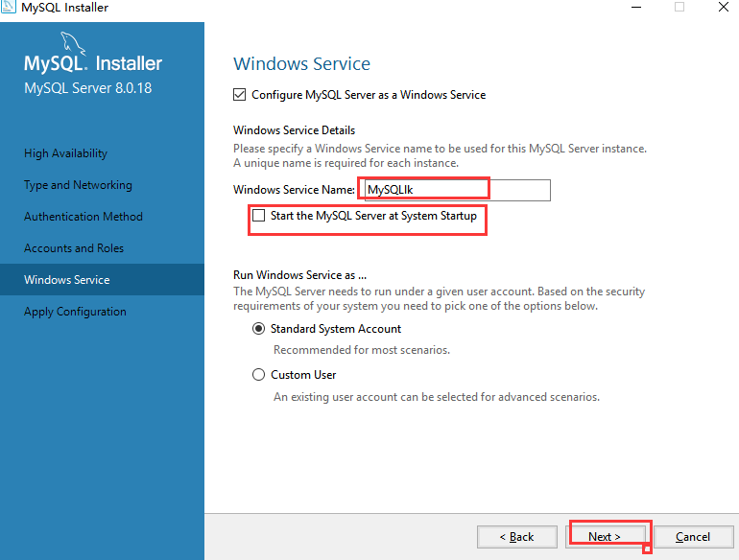Minimize the installer window

point(636,7)
